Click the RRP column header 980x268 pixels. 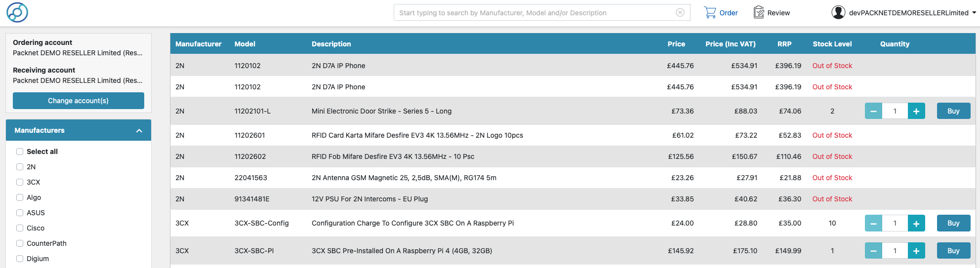[x=784, y=44]
